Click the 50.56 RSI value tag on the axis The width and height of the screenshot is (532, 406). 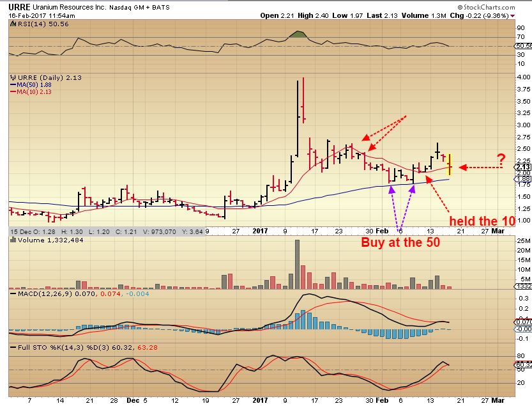pyautogui.click(x=523, y=46)
